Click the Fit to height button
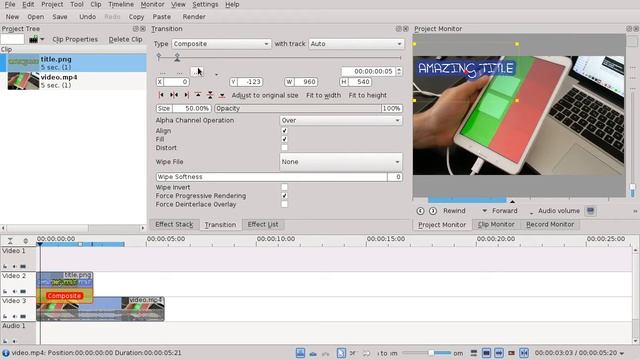Image resolution: width=640 pixels, height=360 pixels. pyautogui.click(x=367, y=95)
